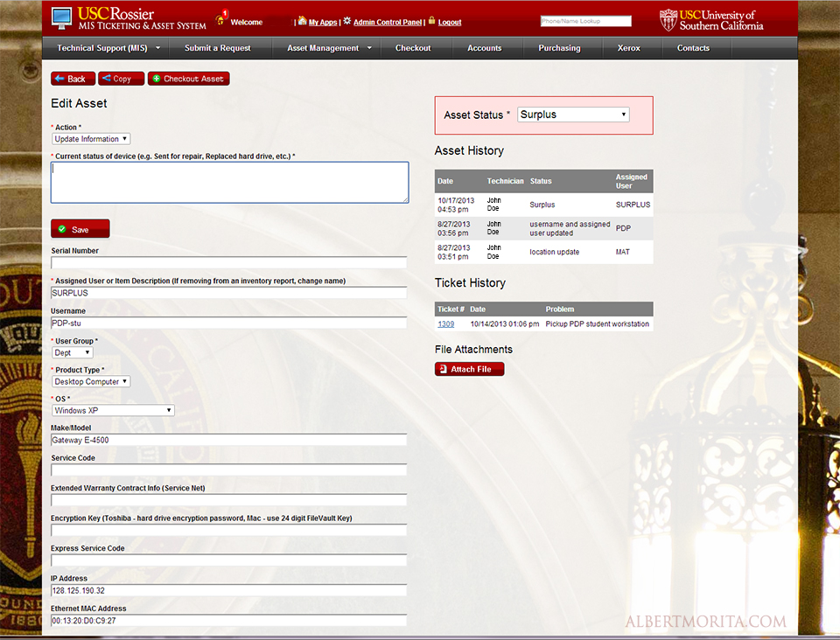Open the Asset Status dropdown
The width and height of the screenshot is (840, 640).
coord(573,115)
